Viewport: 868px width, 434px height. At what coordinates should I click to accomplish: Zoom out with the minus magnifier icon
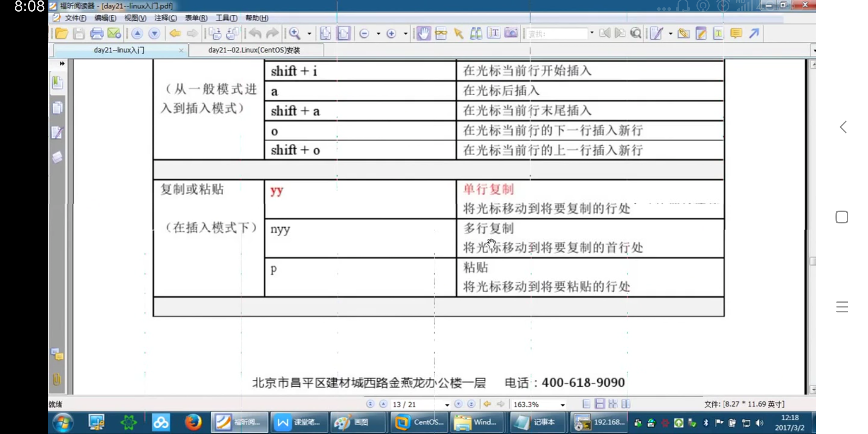(365, 34)
